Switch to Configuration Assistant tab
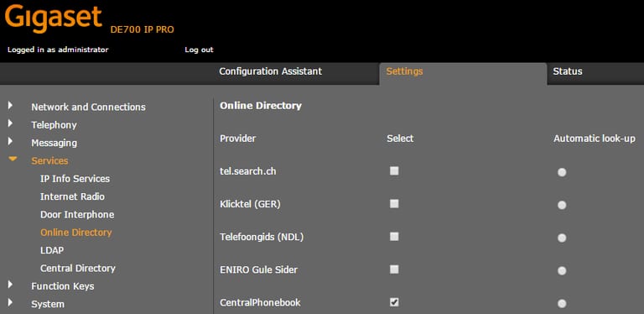 coord(270,71)
